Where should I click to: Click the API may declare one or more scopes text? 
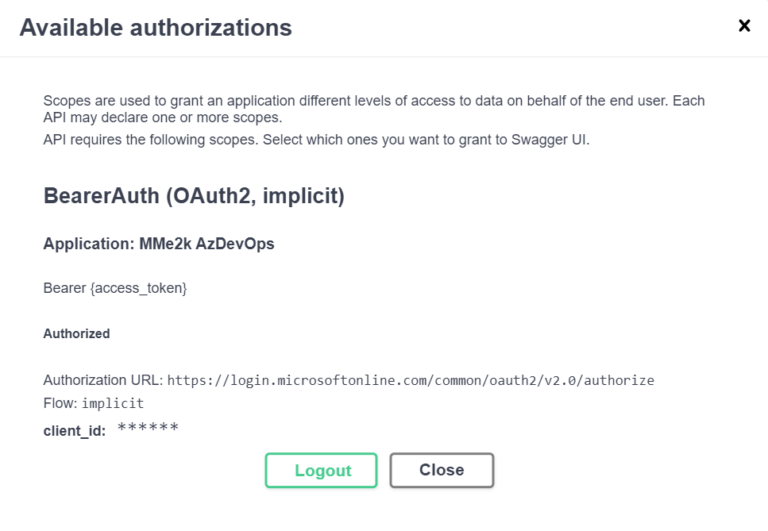[163, 118]
